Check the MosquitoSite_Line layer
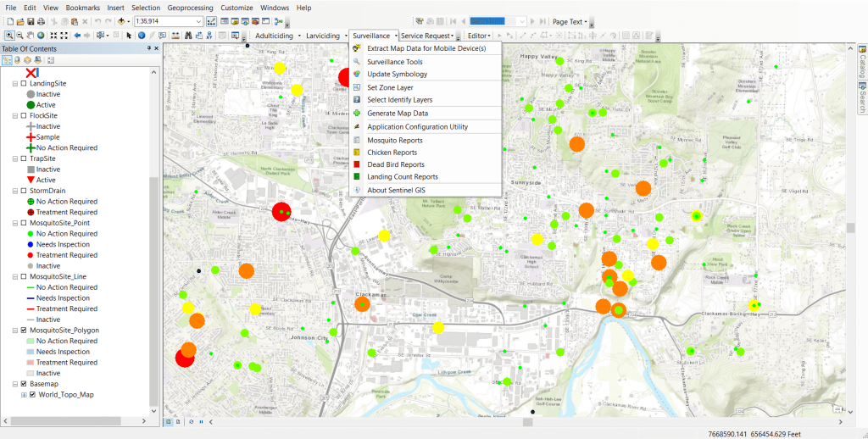This screenshot has width=868, height=439. pyautogui.click(x=23, y=276)
